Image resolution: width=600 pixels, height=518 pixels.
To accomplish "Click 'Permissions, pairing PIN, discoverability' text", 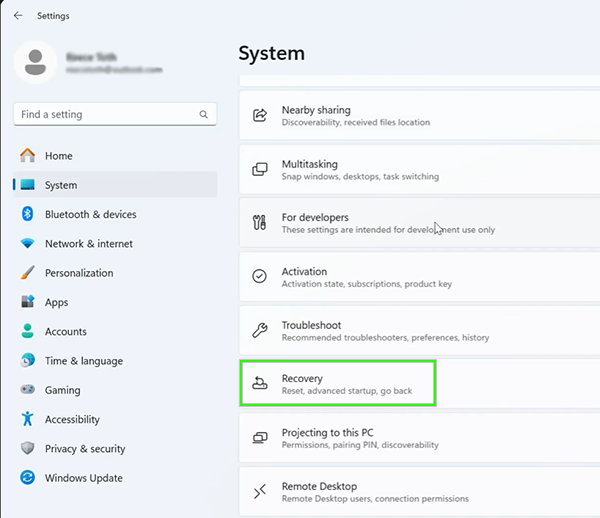I will point(360,445).
